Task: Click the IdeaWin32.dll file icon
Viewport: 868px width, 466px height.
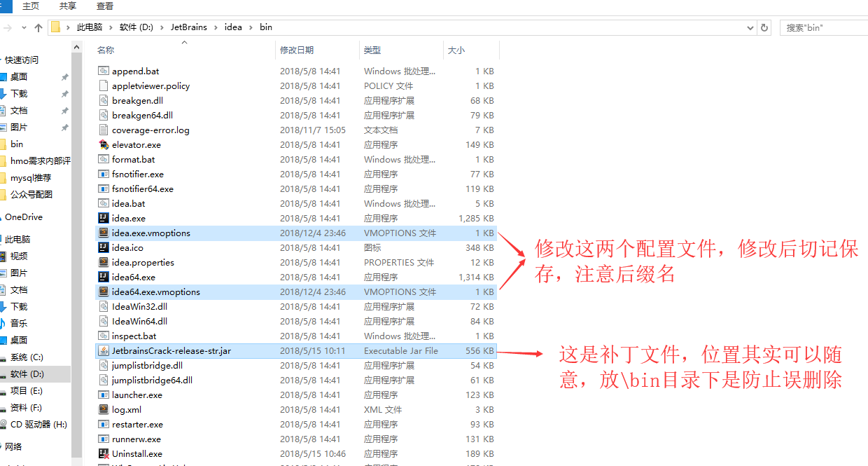Action: pos(103,306)
